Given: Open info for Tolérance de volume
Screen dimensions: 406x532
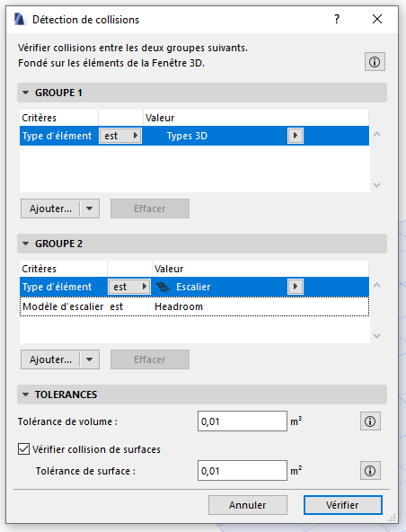Looking at the screenshot, I should [370, 421].
